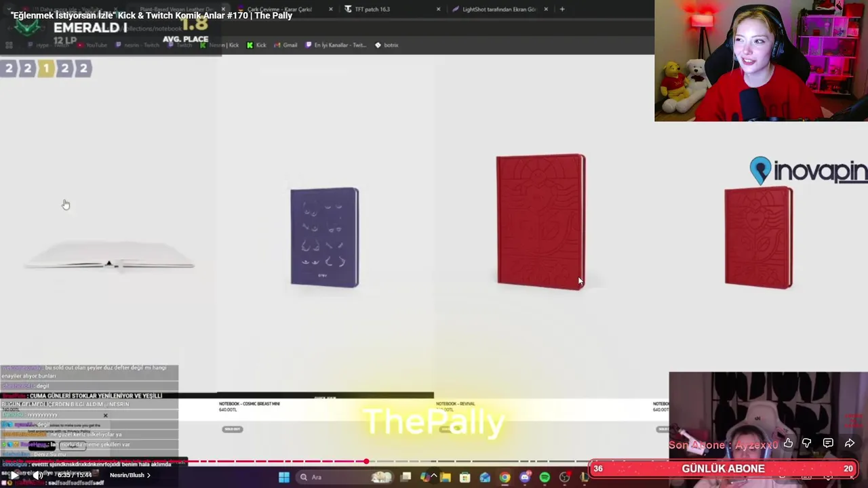The width and height of the screenshot is (868, 488).
Task: Mute the video with the speaker icon
Action: pyautogui.click(x=38, y=475)
